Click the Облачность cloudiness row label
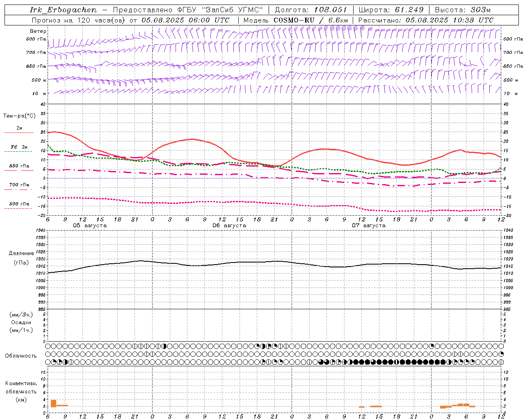Screen dimensions: 525x420 (x=21, y=356)
